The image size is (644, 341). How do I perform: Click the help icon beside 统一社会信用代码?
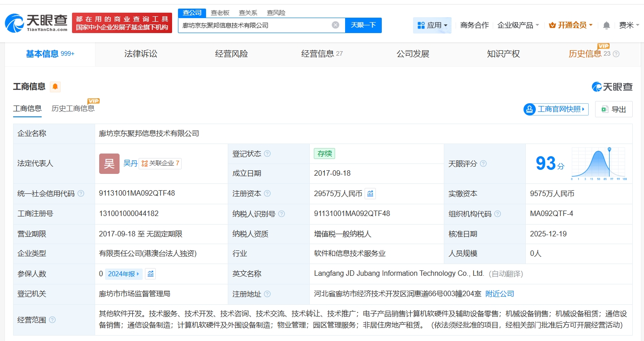[81, 194]
